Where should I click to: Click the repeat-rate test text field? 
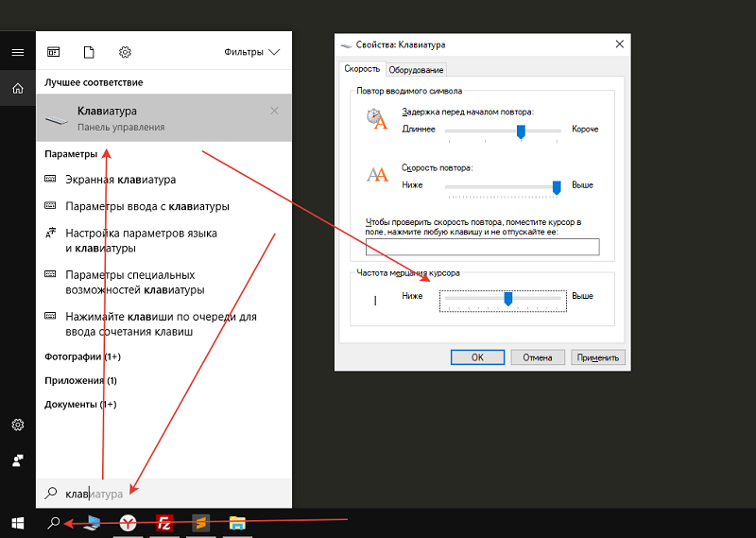pyautogui.click(x=483, y=247)
